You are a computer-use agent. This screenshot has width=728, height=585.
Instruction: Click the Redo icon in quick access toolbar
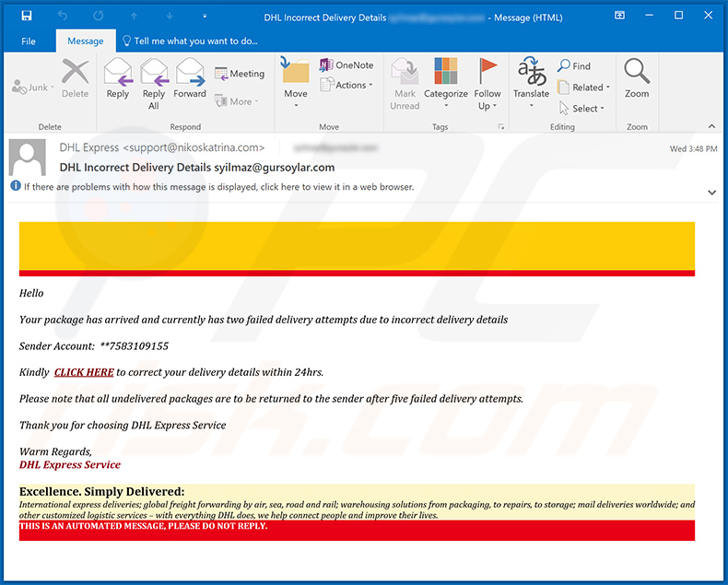98,16
